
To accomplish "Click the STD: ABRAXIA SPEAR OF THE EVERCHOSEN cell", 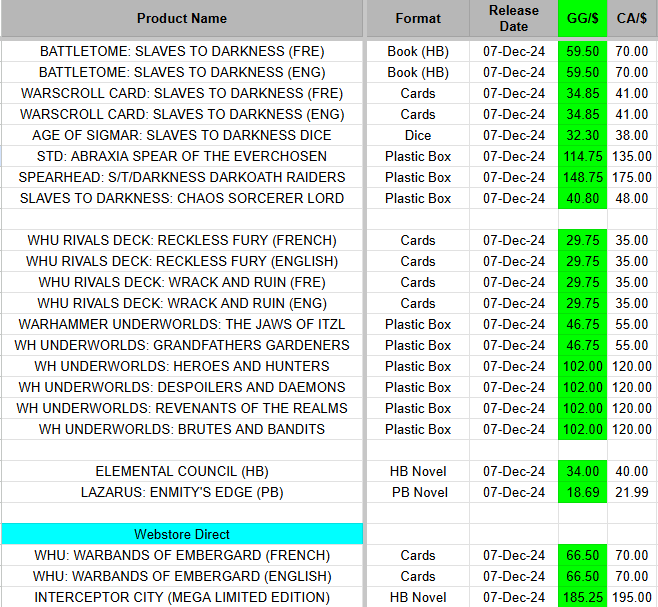I will [182, 156].
